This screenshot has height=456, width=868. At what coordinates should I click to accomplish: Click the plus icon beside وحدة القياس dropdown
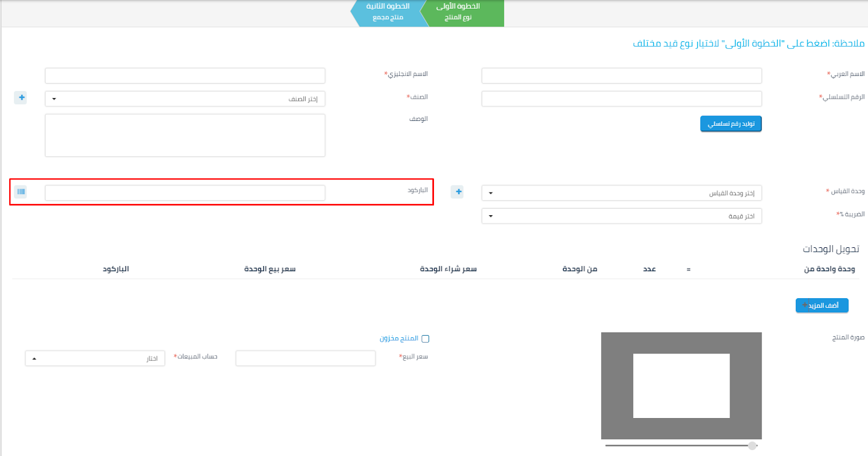(x=458, y=191)
